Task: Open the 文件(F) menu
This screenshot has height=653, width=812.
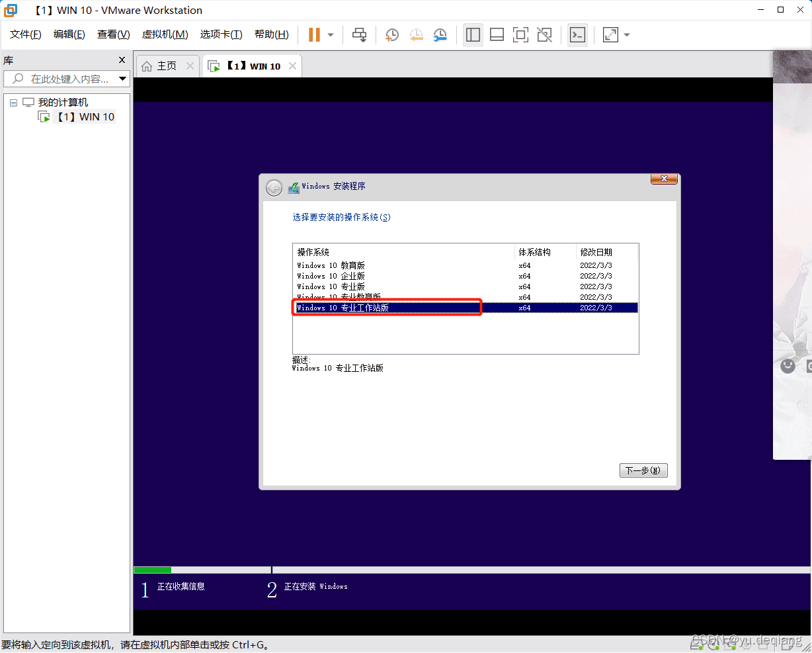Action: (26, 34)
